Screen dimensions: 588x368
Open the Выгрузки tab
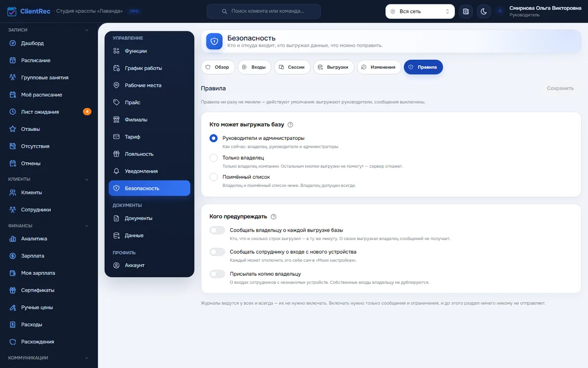tap(334, 67)
